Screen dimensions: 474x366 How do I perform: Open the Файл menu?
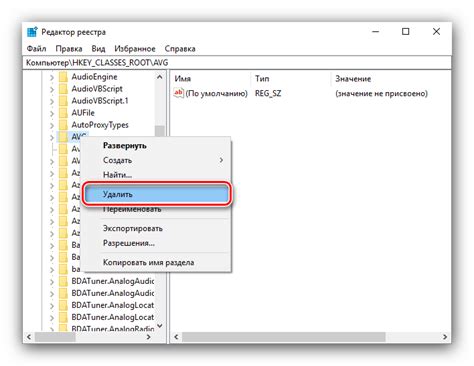click(x=36, y=49)
